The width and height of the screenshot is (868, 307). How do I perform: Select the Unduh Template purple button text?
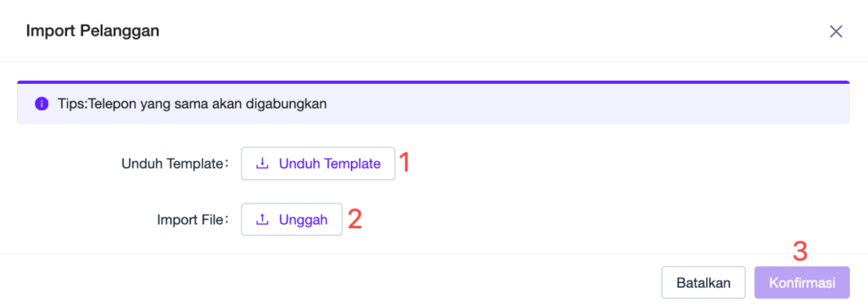click(330, 164)
